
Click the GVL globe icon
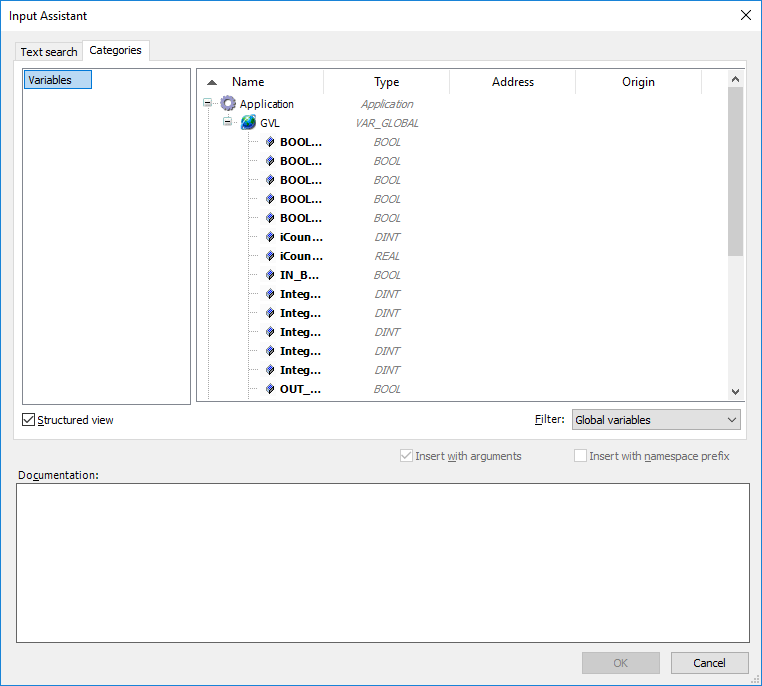(248, 123)
